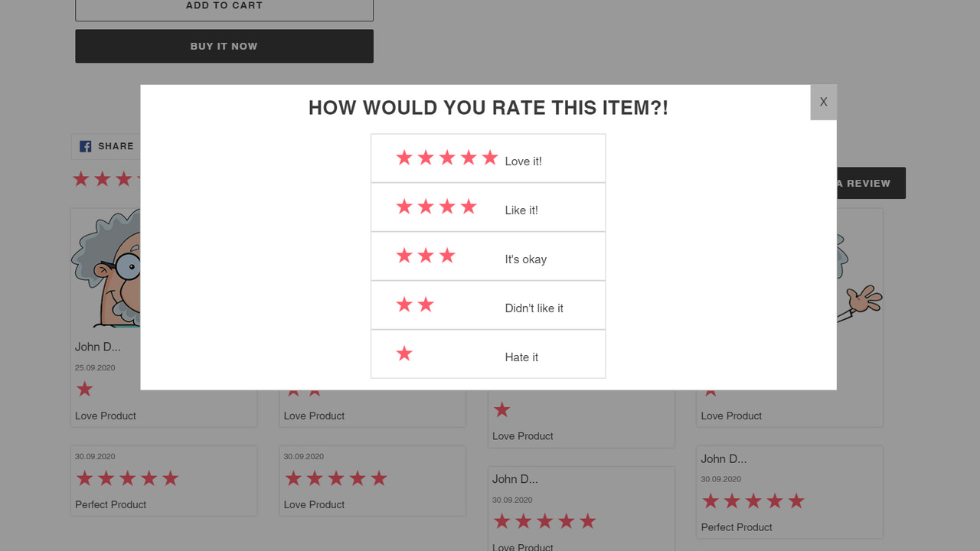Click the first star in the Love it row
This screenshot has width=980, height=551.
pos(403,157)
